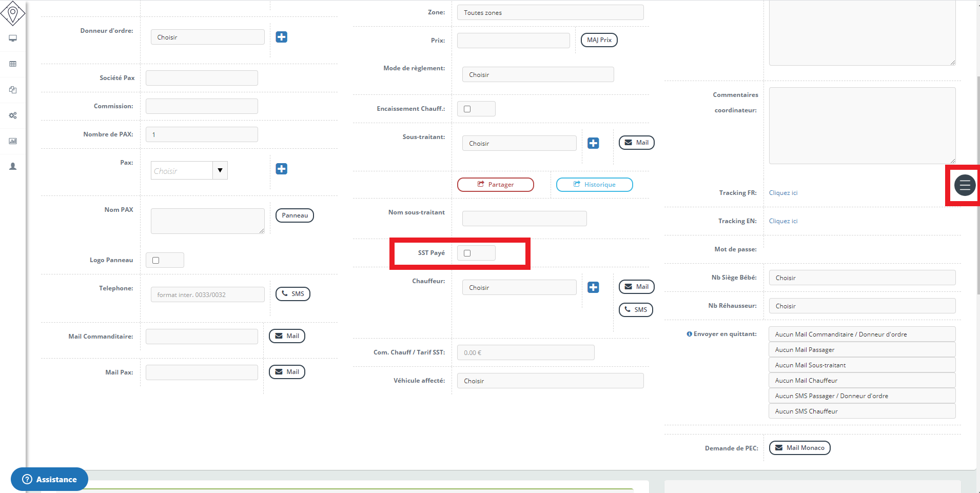Select Aucun SMS Chauffeur option

tap(861, 411)
